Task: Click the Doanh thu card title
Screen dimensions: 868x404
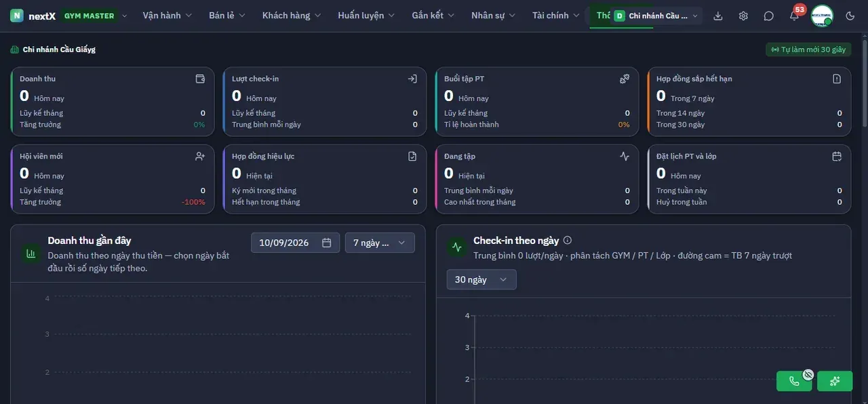Action: click(37, 79)
